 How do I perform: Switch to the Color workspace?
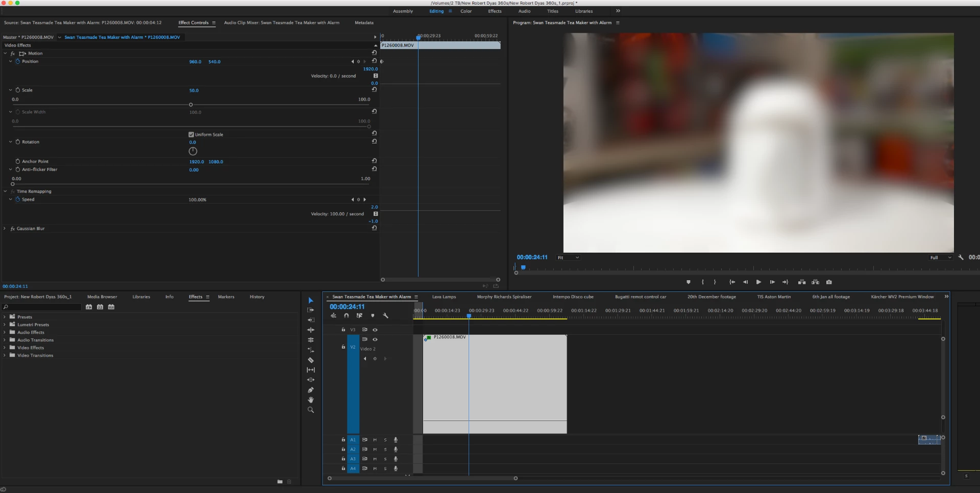[466, 11]
